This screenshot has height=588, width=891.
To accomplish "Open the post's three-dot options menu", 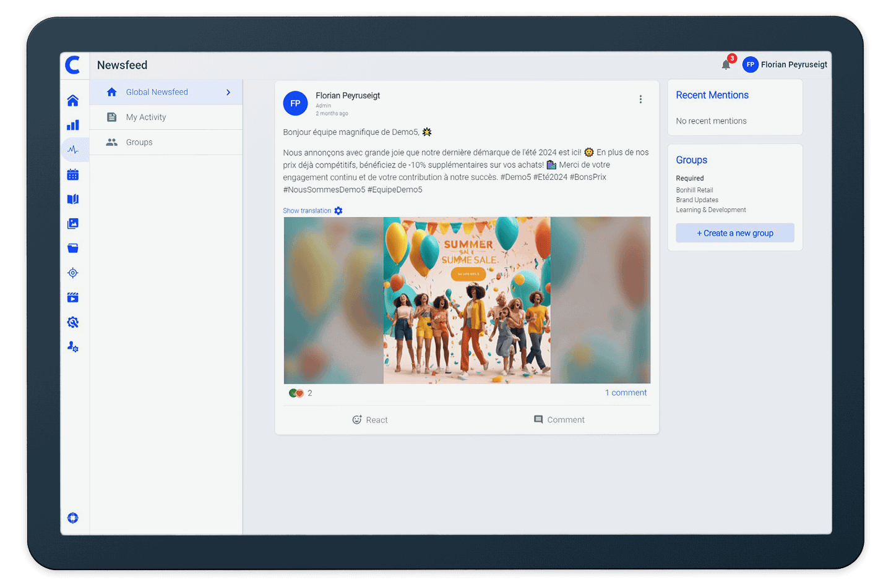I will click(640, 100).
